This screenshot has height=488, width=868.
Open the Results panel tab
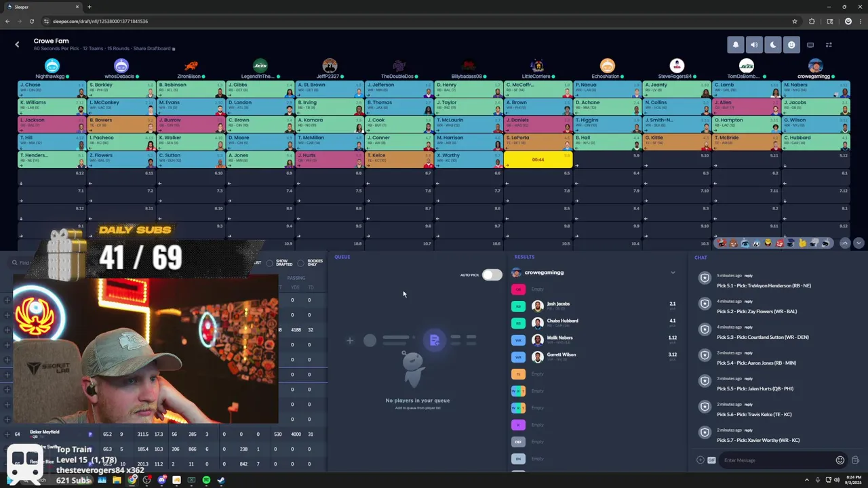pyautogui.click(x=524, y=257)
